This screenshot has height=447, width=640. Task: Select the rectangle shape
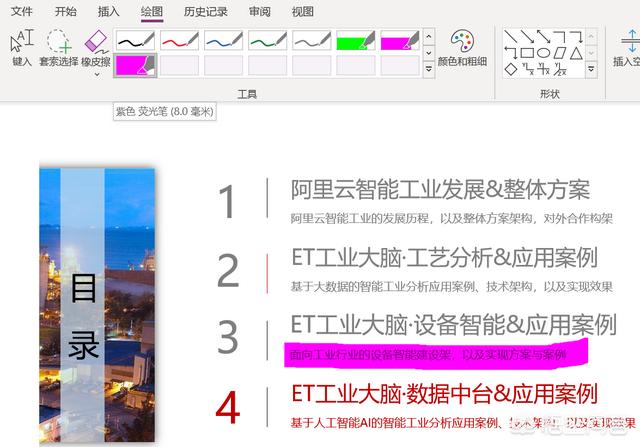point(527,53)
